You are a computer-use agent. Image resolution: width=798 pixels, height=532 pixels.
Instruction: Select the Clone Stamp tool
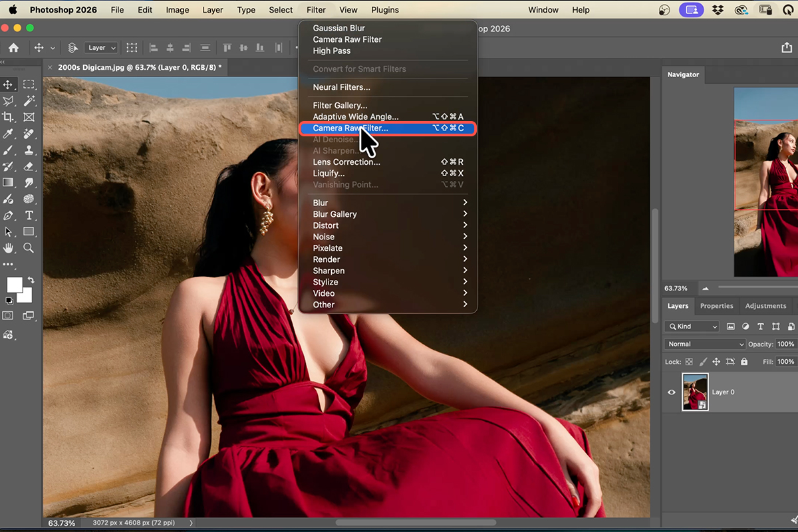[x=29, y=150]
